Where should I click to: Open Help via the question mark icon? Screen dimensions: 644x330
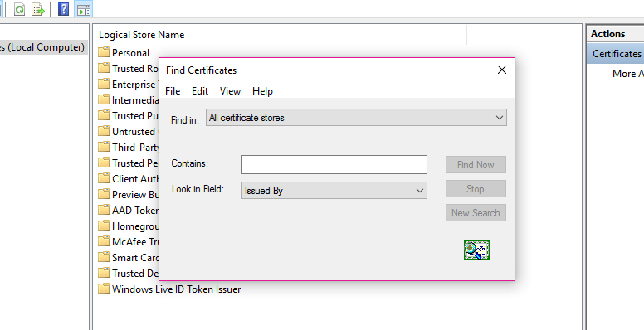pos(63,9)
